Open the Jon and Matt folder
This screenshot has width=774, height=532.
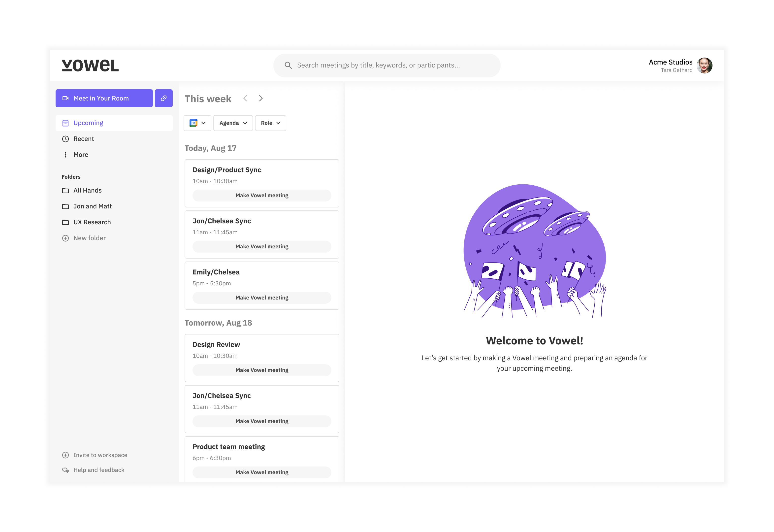point(114,206)
